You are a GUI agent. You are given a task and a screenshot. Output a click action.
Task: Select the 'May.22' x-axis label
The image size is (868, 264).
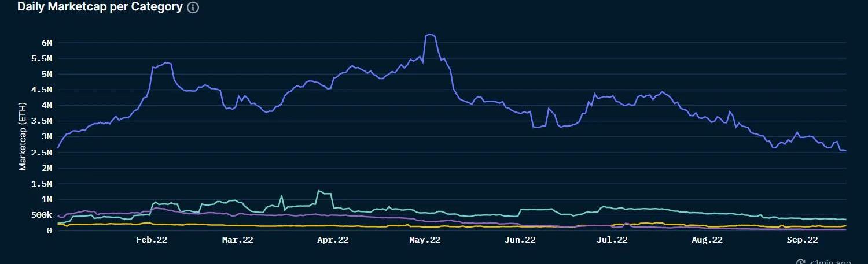(425, 240)
